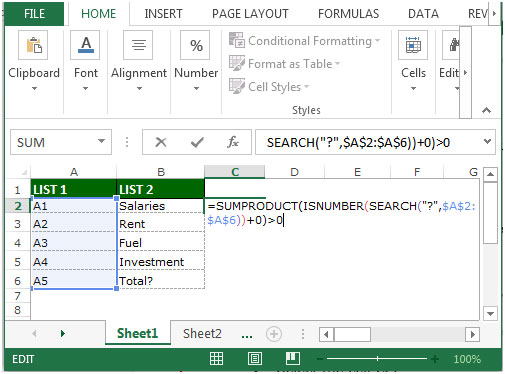Image resolution: width=505 pixels, height=374 pixels.
Task: Expand the Font dropdown arrow
Action: click(x=85, y=88)
